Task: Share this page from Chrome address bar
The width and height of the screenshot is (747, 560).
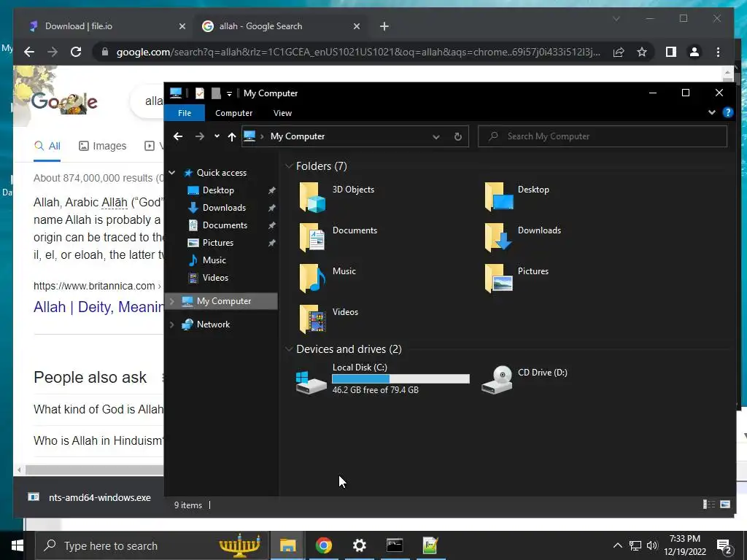Action: click(619, 52)
